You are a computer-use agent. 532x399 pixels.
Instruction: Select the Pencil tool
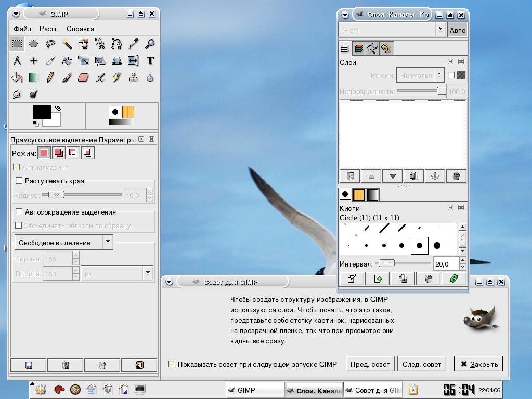(50, 77)
